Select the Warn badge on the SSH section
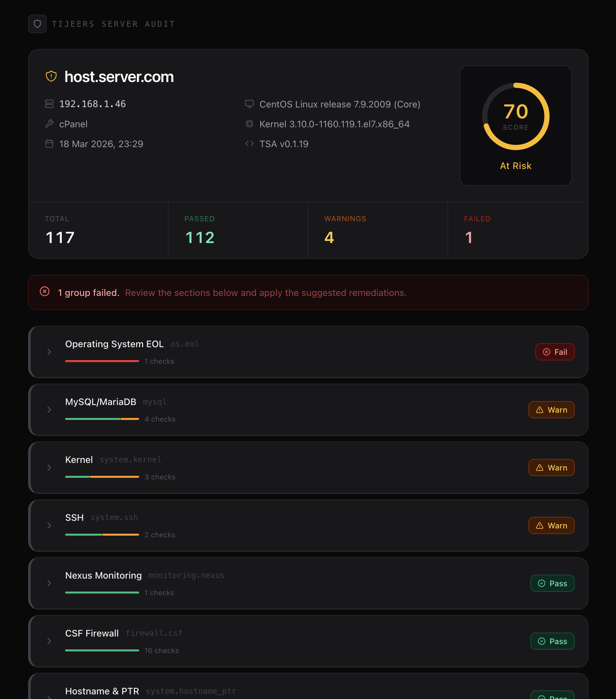This screenshot has width=616, height=699. [551, 525]
